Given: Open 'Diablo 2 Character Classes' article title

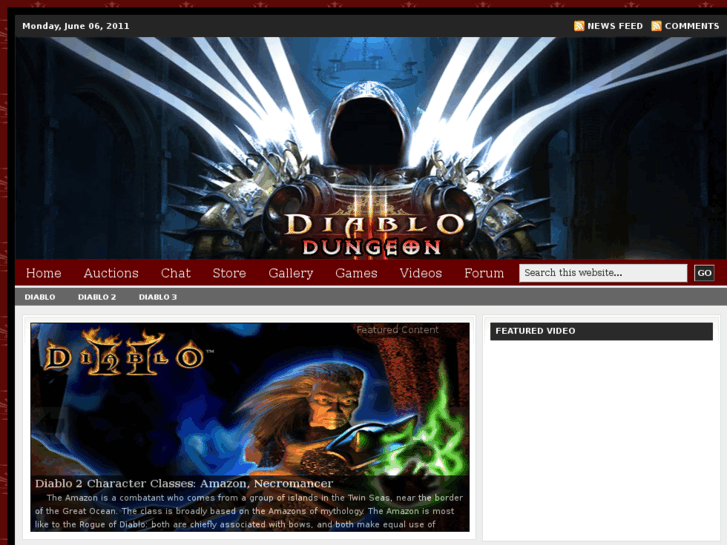Looking at the screenshot, I should click(x=184, y=483).
